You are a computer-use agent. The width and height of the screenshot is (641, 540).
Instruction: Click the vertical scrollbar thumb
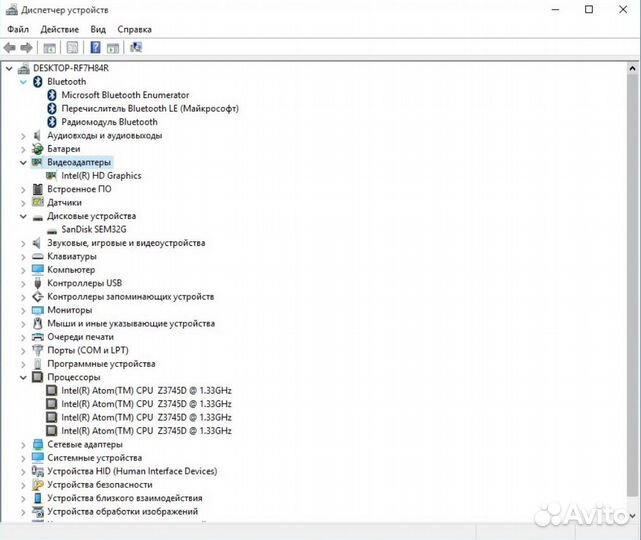(x=632, y=284)
